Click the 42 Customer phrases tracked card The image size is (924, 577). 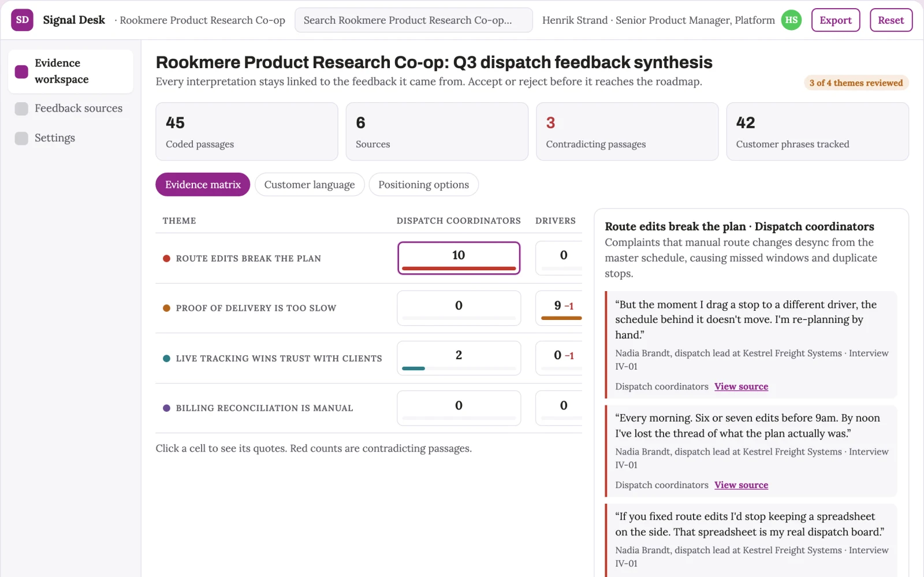coord(818,132)
